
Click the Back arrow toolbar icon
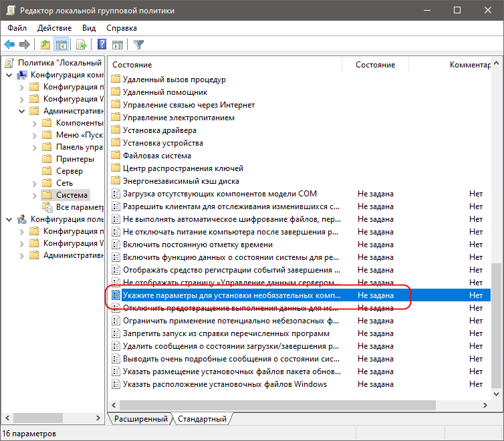click(x=9, y=44)
